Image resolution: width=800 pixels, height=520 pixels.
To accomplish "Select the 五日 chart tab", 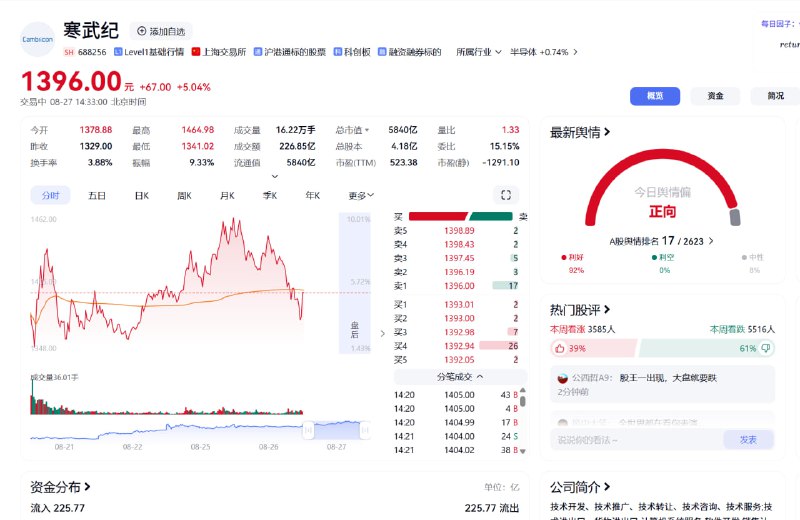I will click(x=96, y=195).
